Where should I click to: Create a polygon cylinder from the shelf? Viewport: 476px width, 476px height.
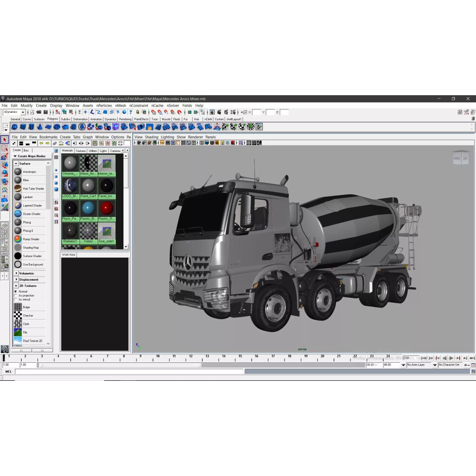31,127
